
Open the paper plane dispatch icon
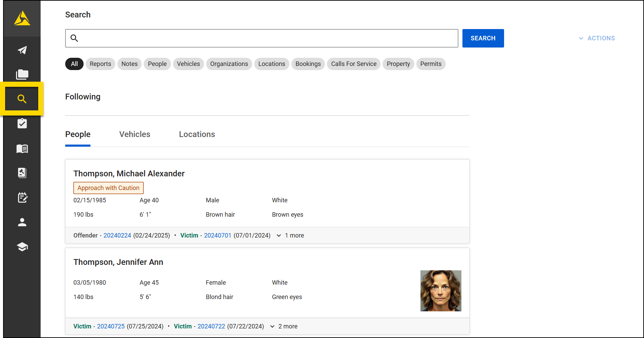[22, 50]
